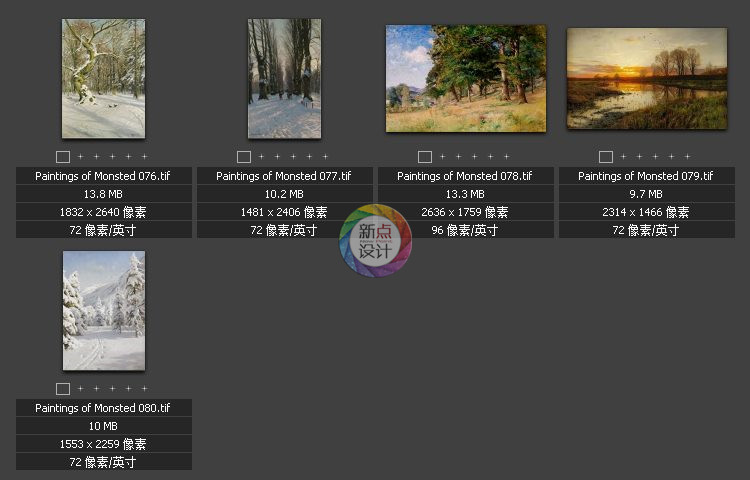The width and height of the screenshot is (750, 480).
Task: Set fourth rating star for Monsted 080
Action: pos(128,388)
